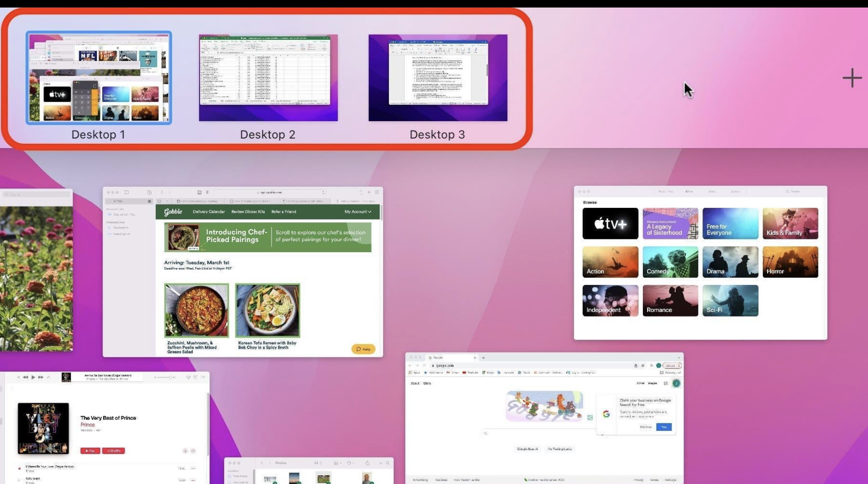This screenshot has width=868, height=484.
Task: Click the Prince artist link in Music
Action: 88,425
